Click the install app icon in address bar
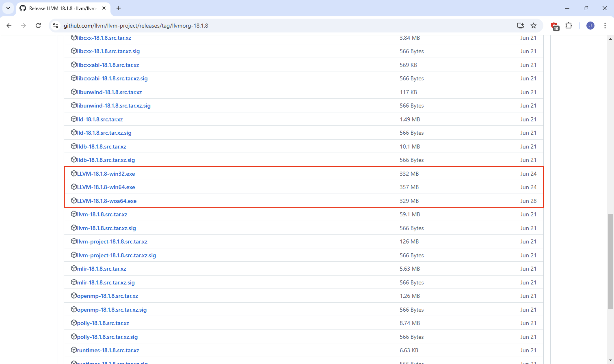This screenshot has width=614, height=364. coord(520,26)
